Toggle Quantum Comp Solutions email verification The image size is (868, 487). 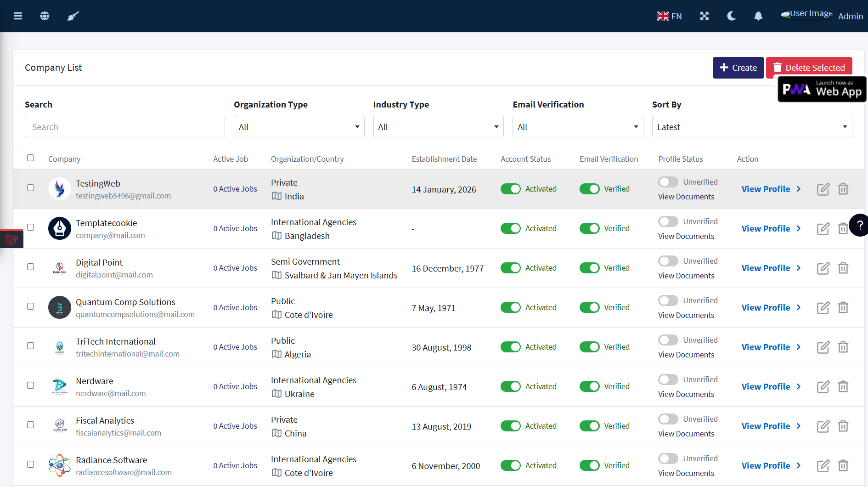point(589,308)
